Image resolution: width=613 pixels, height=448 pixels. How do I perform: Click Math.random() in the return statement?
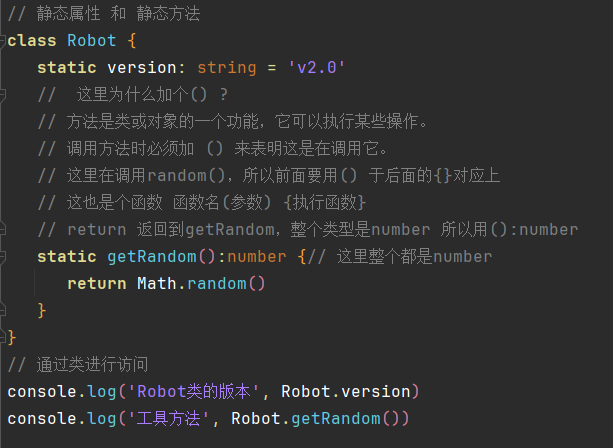coord(201,283)
